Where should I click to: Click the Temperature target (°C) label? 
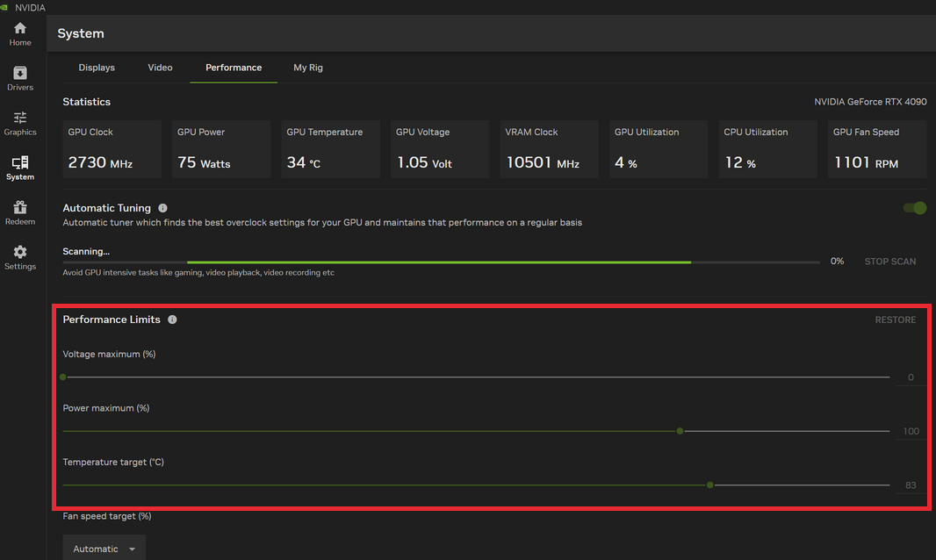[113, 462]
